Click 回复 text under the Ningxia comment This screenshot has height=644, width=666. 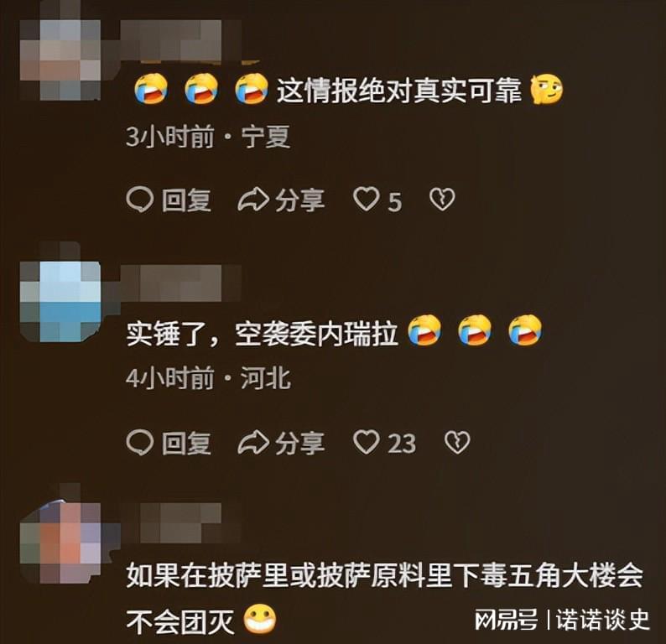pos(186,200)
